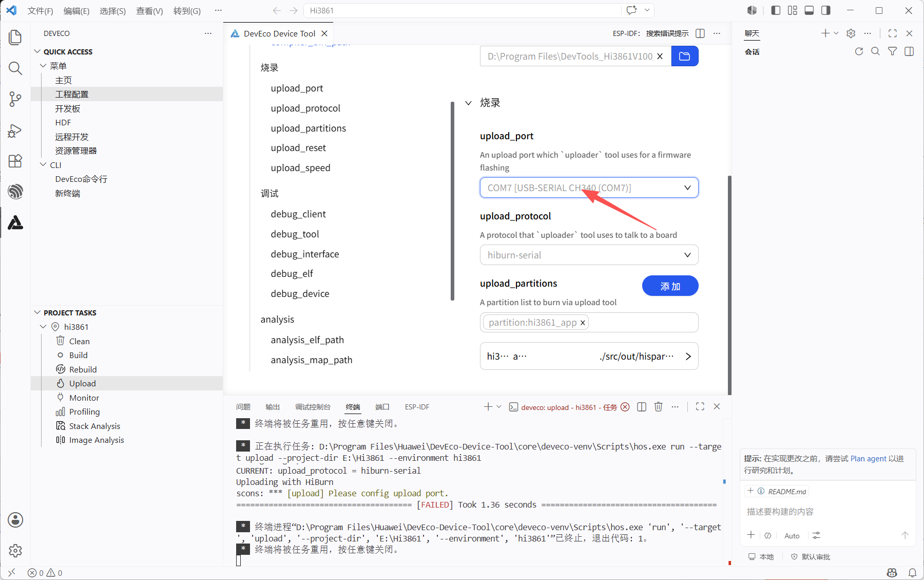The height and width of the screenshot is (580, 924).
Task: Jump to upload_speed in settings outline
Action: pos(301,168)
